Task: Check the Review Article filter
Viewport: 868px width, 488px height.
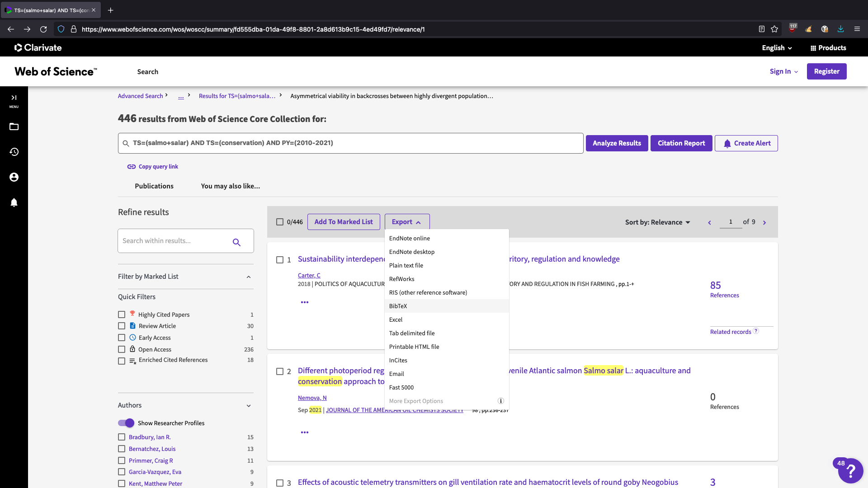Action: pos(122,326)
